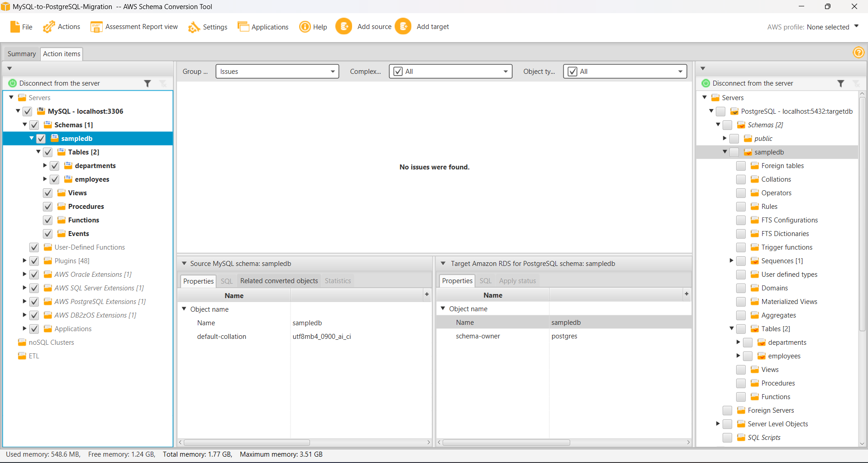Click the Add target icon
The image size is (868, 463).
pos(403,26)
